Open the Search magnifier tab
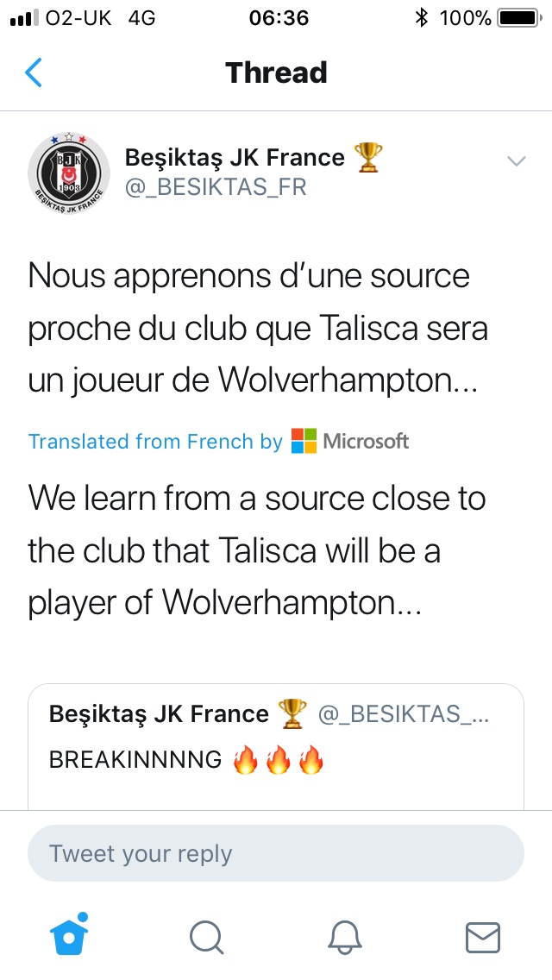Image resolution: width=552 pixels, height=980 pixels. (206, 938)
